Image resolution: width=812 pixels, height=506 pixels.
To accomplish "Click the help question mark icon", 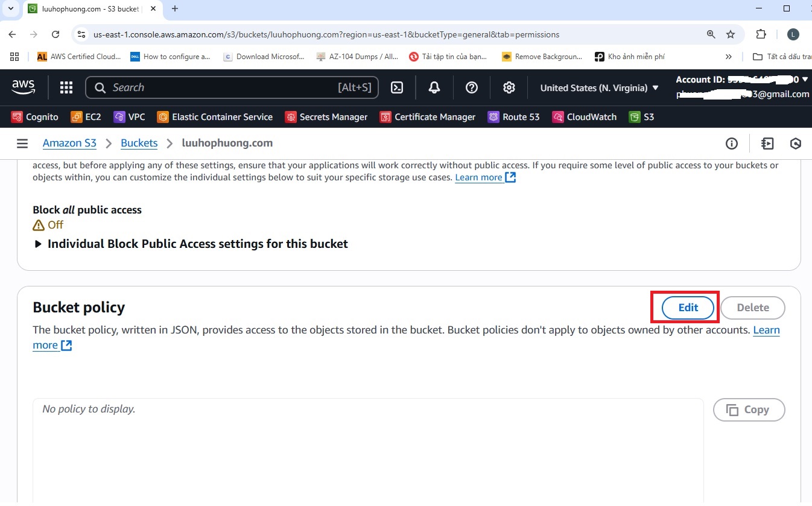I will pos(472,87).
